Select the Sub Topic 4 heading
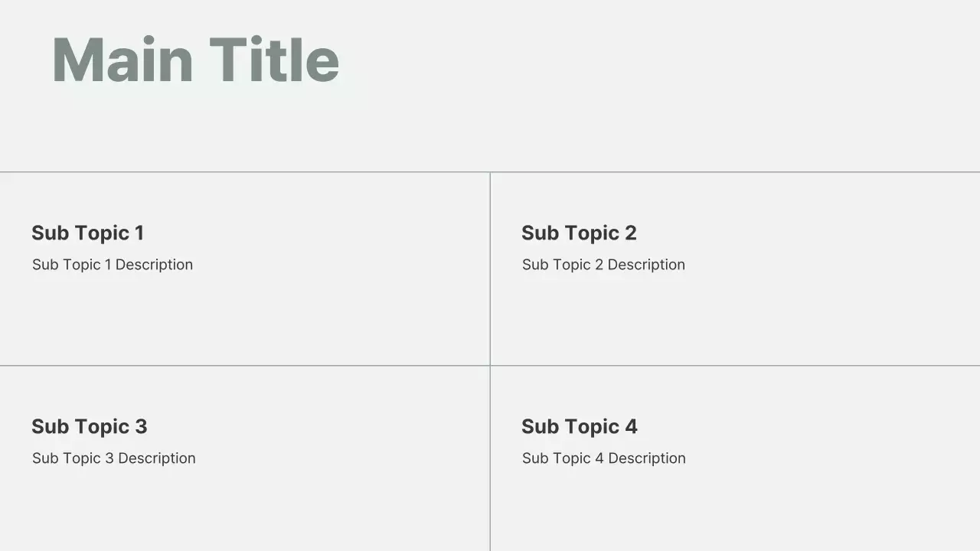Image resolution: width=980 pixels, height=551 pixels. [x=580, y=426]
